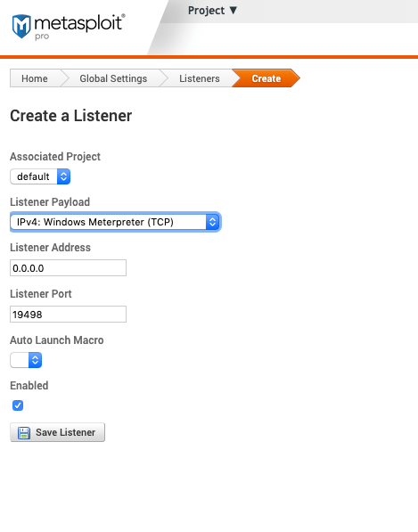
Task: Uncheck the Enabled checkbox
Action: point(18,405)
